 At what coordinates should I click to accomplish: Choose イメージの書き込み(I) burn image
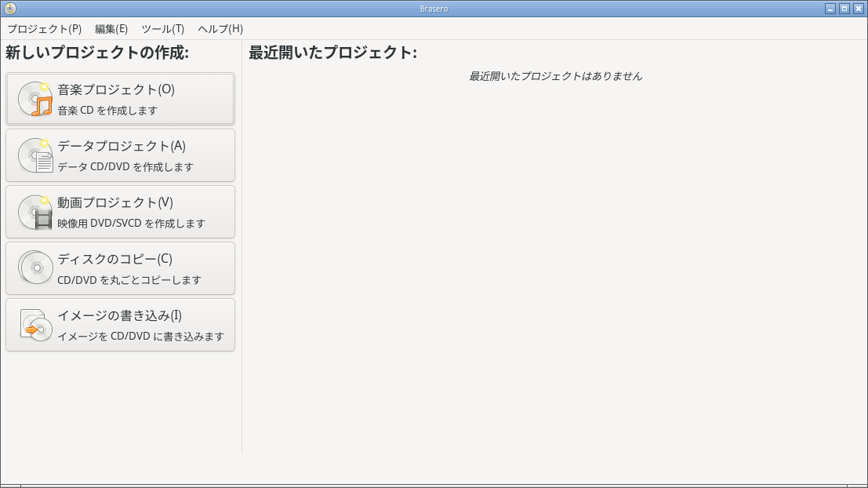tap(120, 325)
